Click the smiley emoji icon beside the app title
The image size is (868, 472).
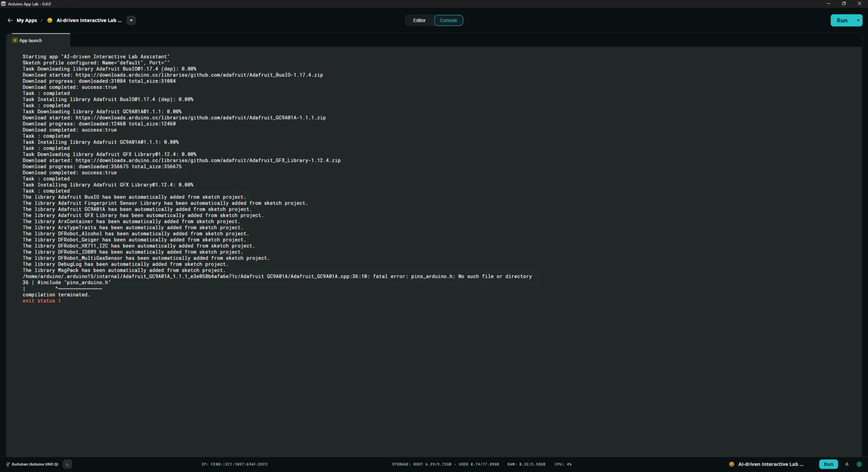(x=50, y=21)
